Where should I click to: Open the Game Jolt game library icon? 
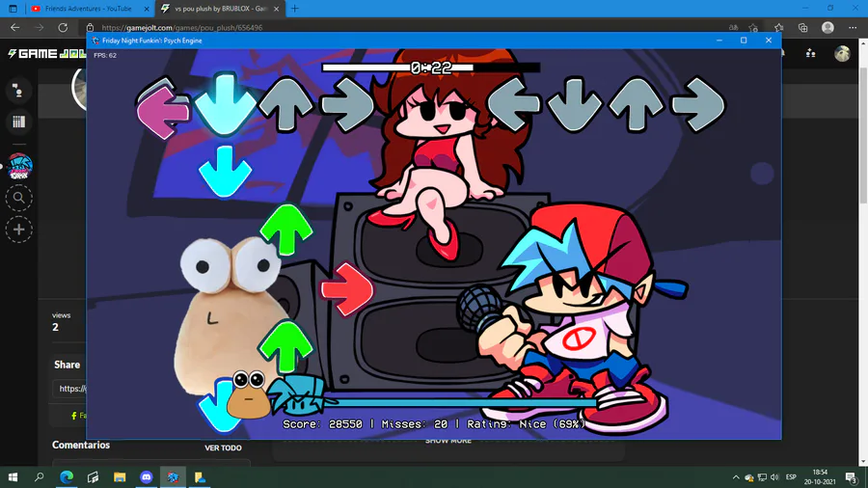pos(18,122)
